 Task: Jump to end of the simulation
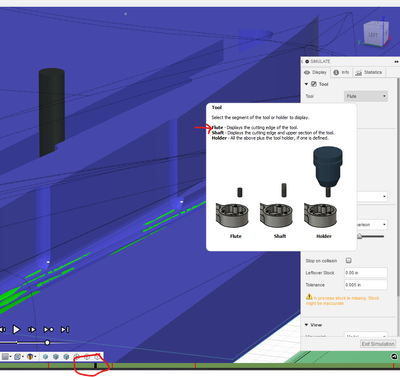point(65,330)
